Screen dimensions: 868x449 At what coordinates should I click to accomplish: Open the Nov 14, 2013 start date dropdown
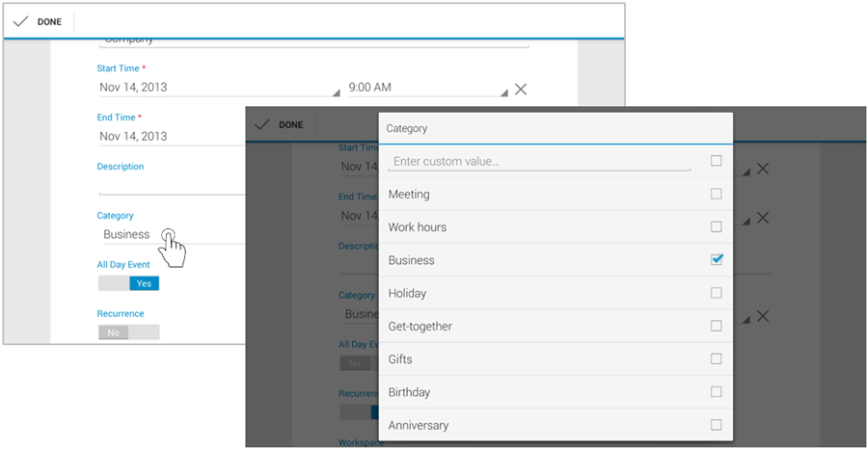click(217, 88)
